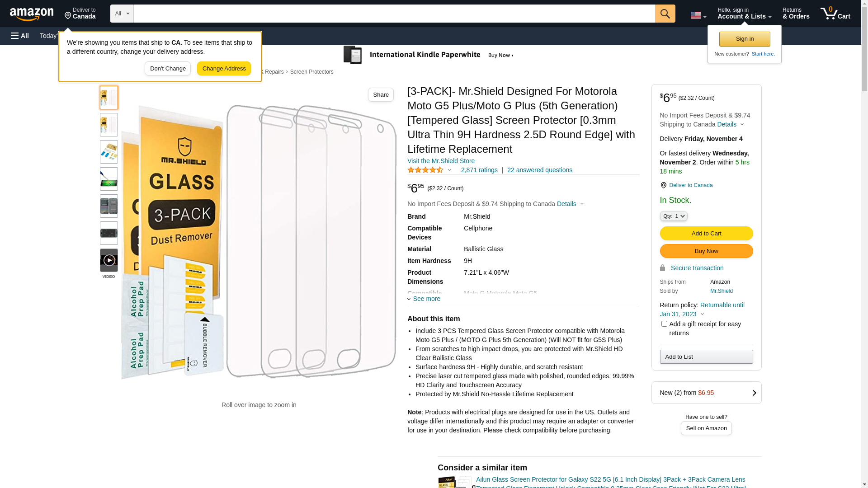
Task: Click the US flag language selector
Action: (698, 15)
